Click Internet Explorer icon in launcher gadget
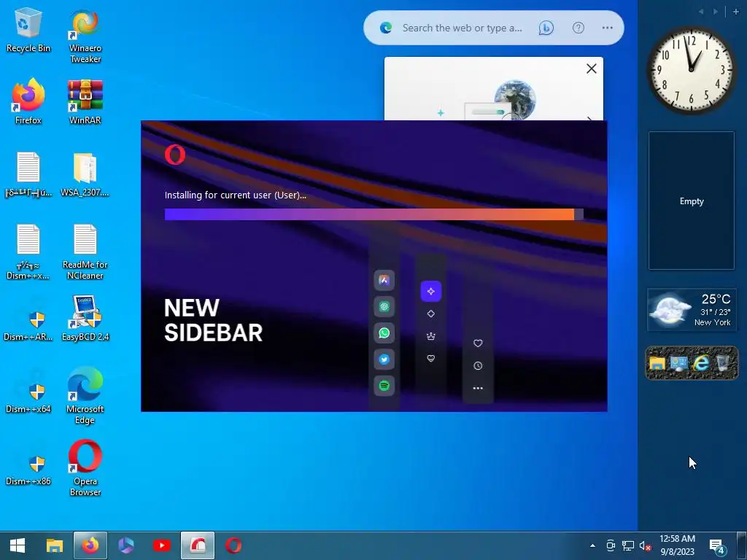Viewport: 747px width, 560px height. [x=701, y=363]
